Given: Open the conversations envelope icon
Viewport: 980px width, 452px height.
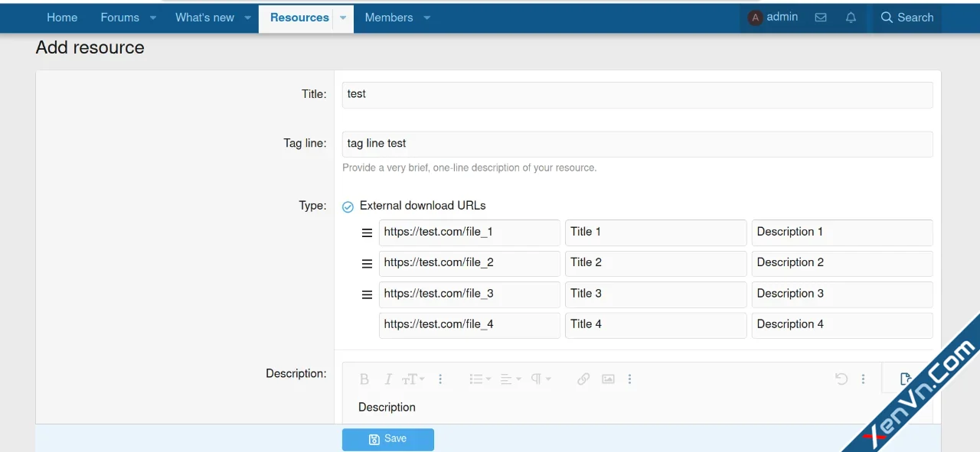Looking at the screenshot, I should [821, 18].
